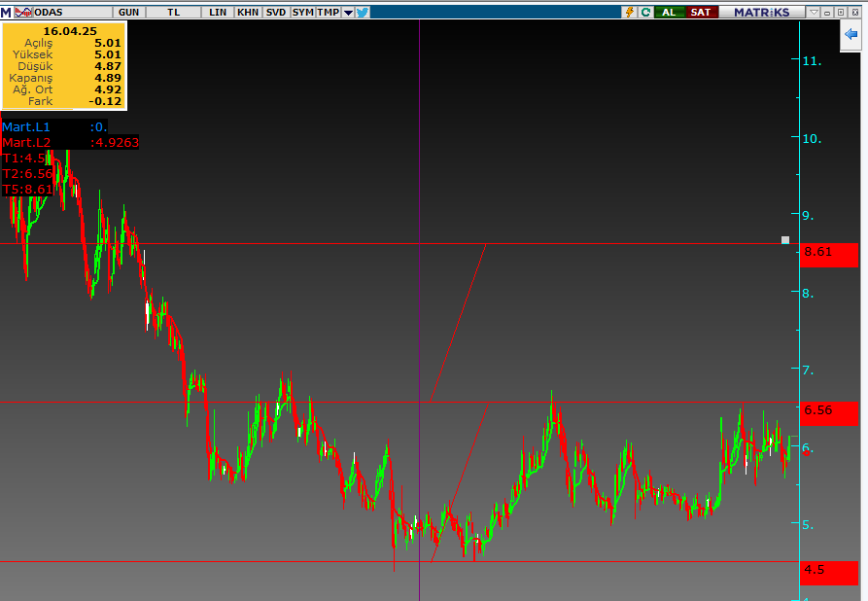868x601 pixels.
Task: Select the LIN linear scale option
Action: (x=216, y=13)
